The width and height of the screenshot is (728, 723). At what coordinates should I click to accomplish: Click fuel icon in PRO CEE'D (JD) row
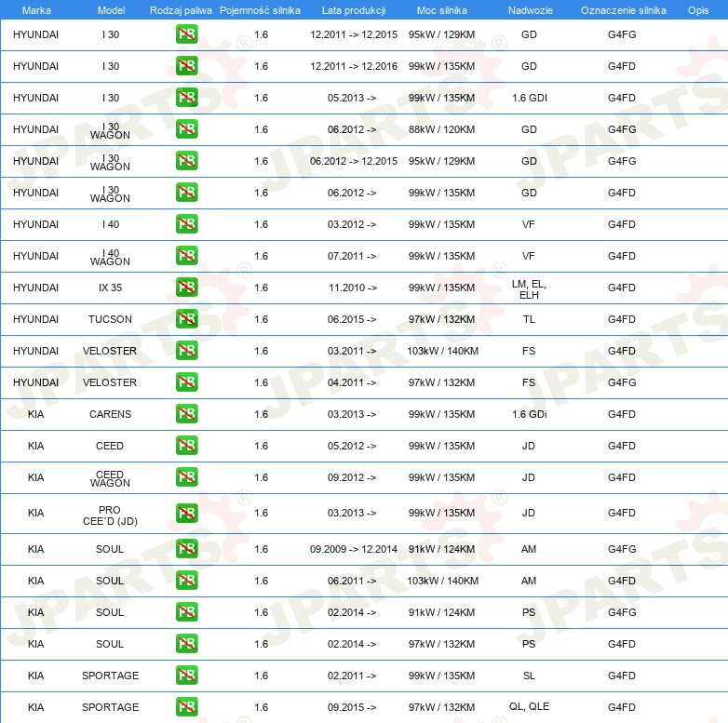tap(186, 513)
